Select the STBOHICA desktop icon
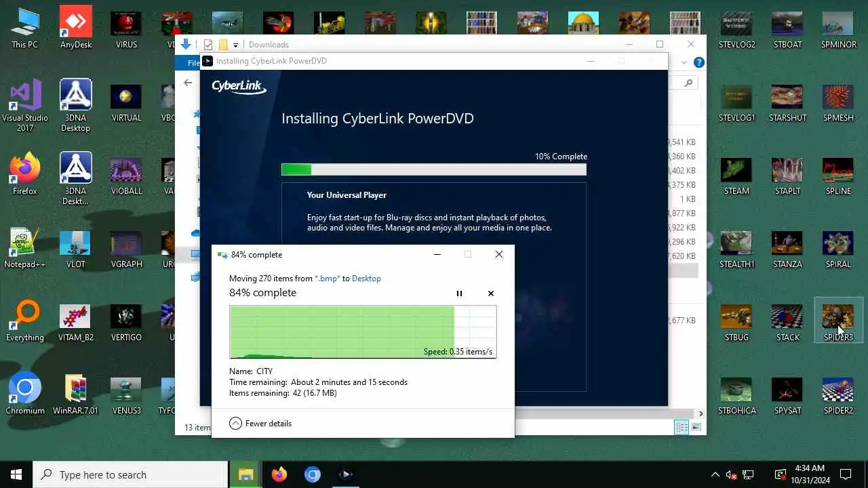Viewport: 868px width, 488px height. click(x=736, y=394)
